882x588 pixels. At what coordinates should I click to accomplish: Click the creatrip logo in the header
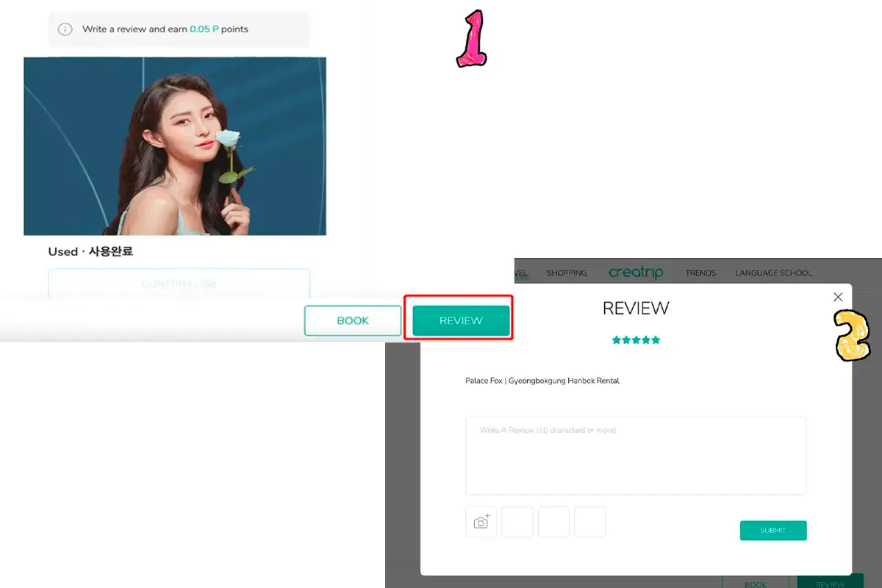coord(636,273)
